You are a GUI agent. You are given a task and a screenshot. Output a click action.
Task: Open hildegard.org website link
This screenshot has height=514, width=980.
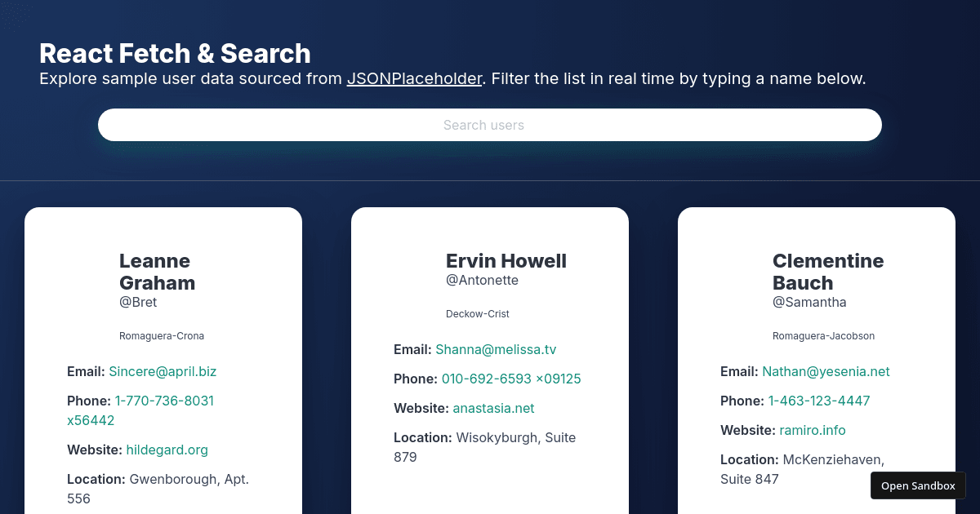coord(167,450)
